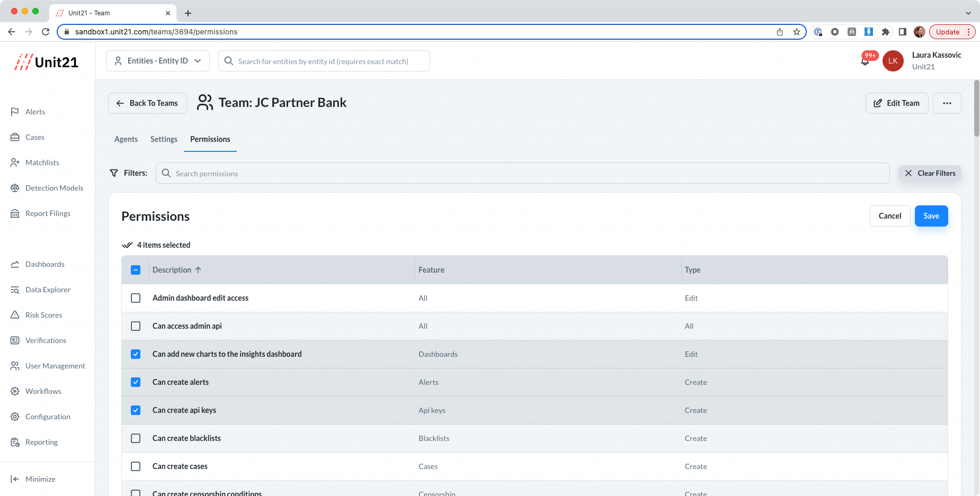
Task: Switch to the Agents tab
Action: pyautogui.click(x=126, y=139)
